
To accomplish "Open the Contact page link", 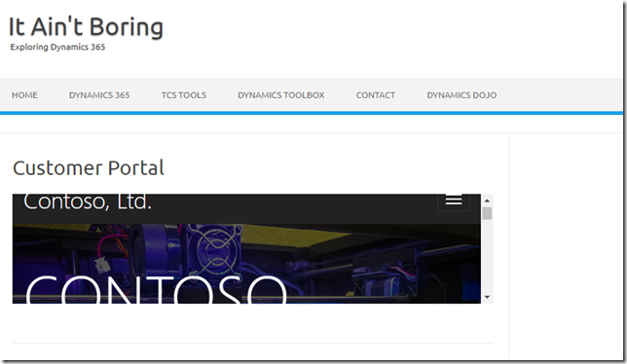I will [x=376, y=95].
